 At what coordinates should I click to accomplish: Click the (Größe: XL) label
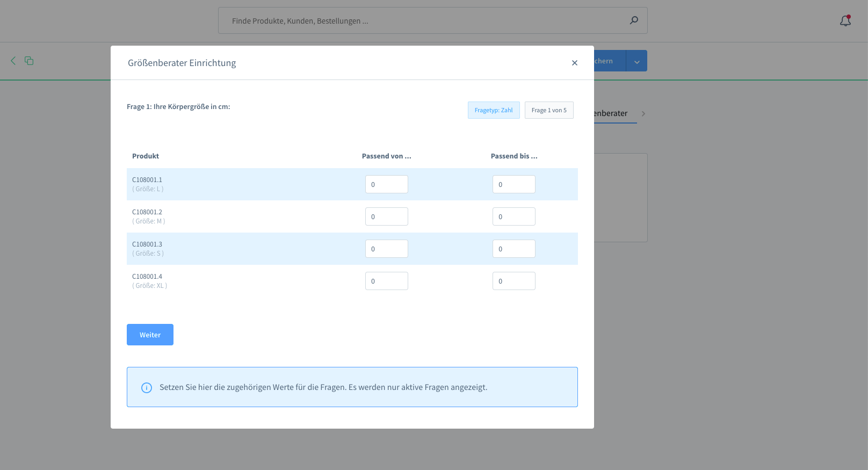150,286
